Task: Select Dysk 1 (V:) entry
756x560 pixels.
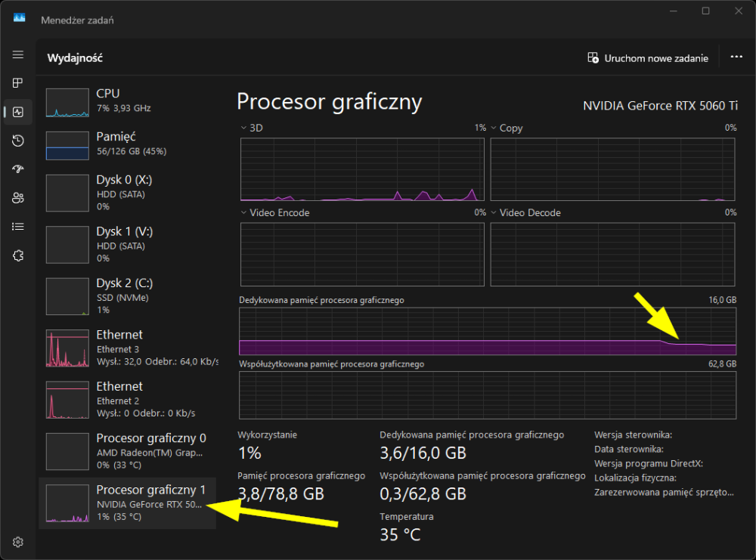Action: coord(127,244)
